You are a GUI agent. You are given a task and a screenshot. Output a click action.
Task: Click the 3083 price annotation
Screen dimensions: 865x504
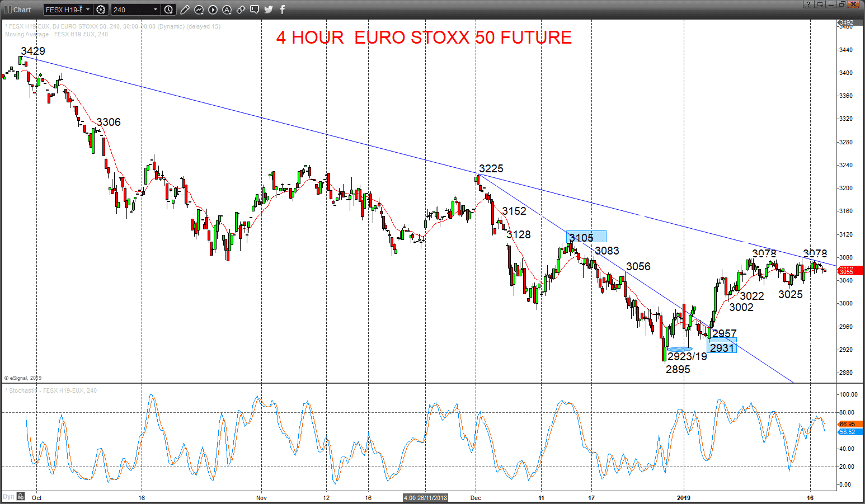607,251
